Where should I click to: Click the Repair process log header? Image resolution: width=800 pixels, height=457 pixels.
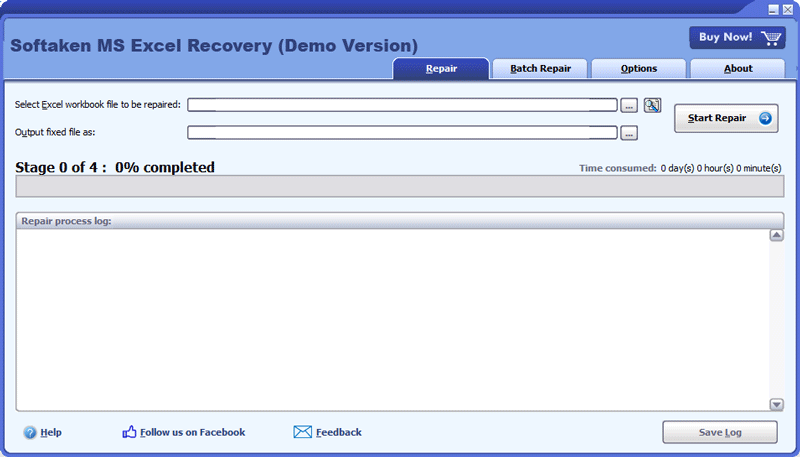pos(400,221)
